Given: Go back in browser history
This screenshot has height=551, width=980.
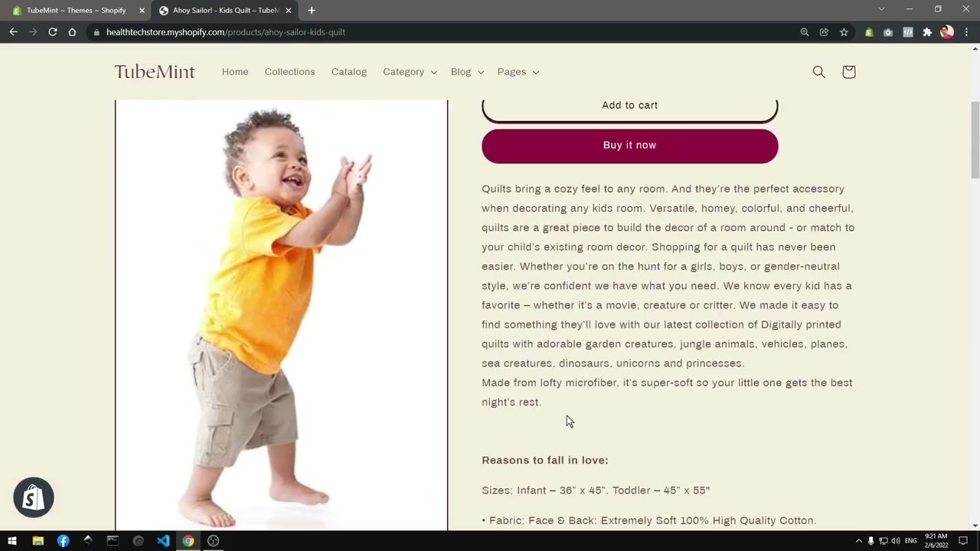Looking at the screenshot, I should [x=13, y=32].
